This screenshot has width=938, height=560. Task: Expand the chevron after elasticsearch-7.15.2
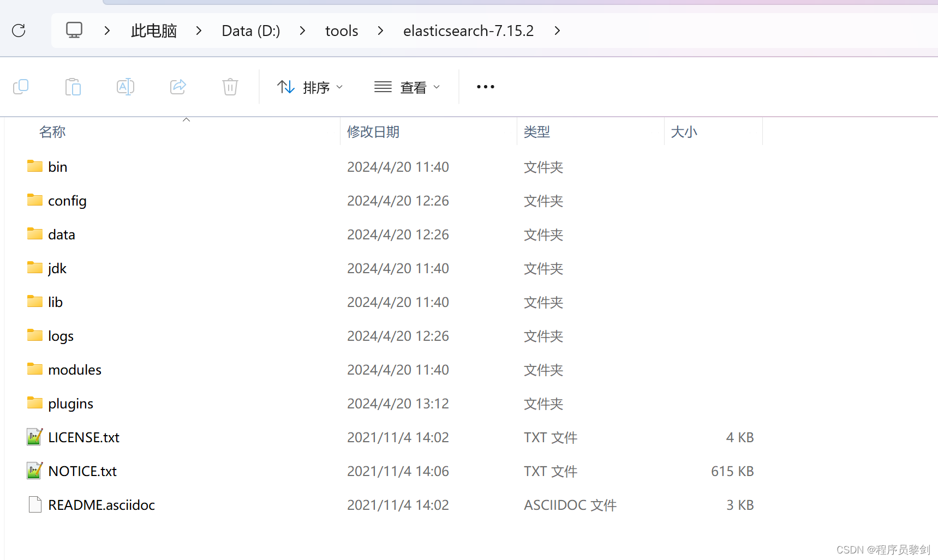point(557,31)
